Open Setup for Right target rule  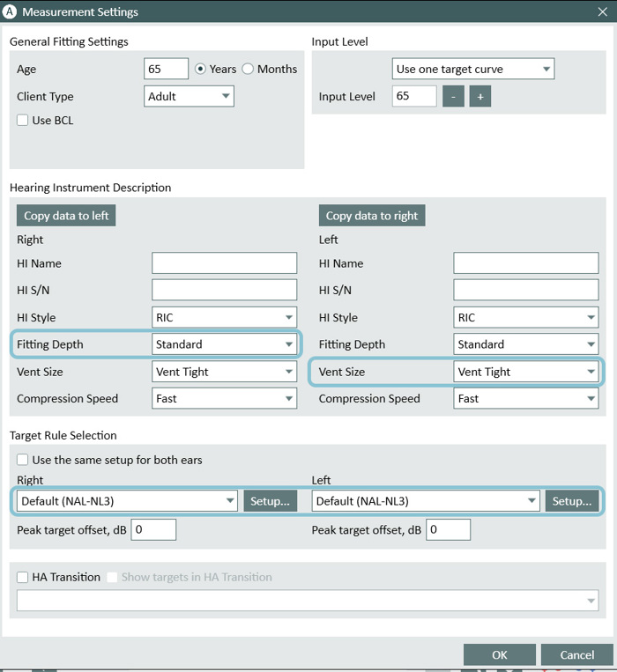click(270, 501)
